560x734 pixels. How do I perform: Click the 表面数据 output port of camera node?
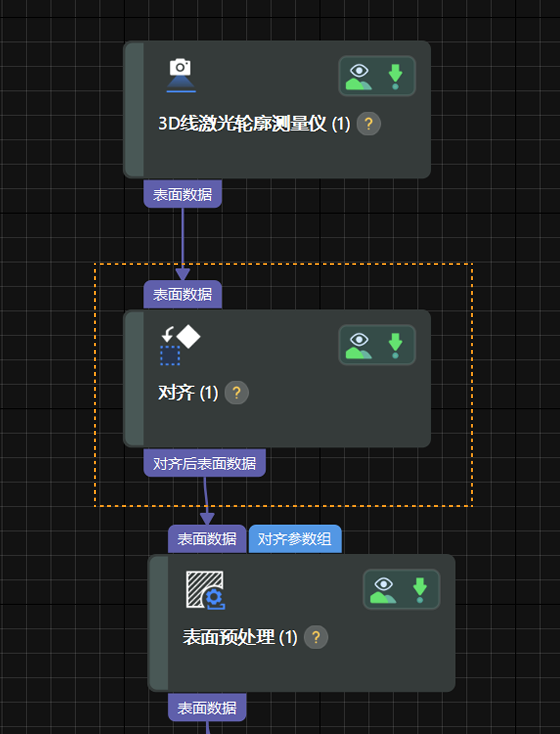click(183, 193)
